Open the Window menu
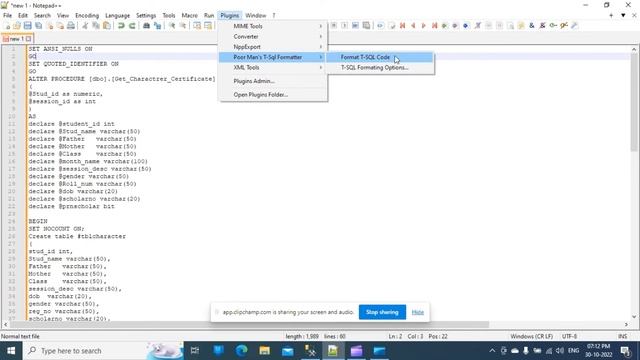 point(256,16)
